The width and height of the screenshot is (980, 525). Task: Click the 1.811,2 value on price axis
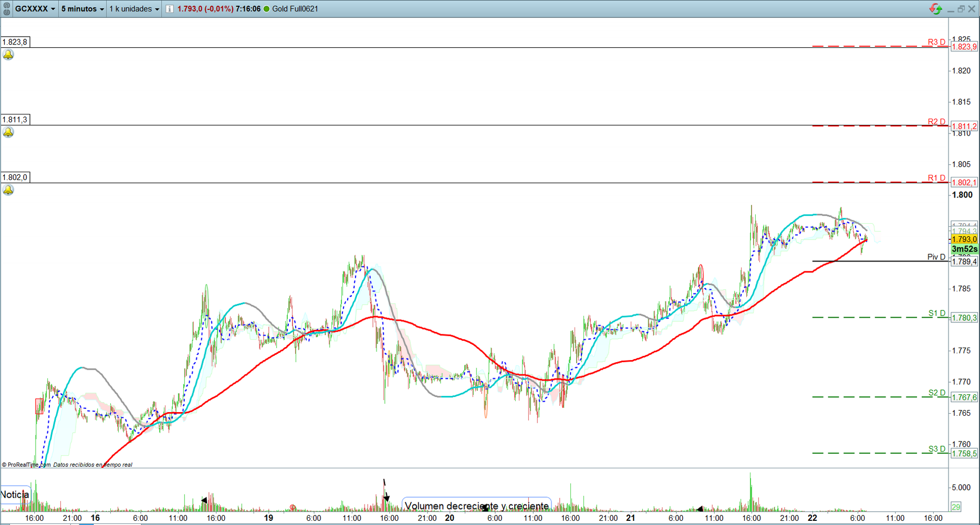point(964,127)
